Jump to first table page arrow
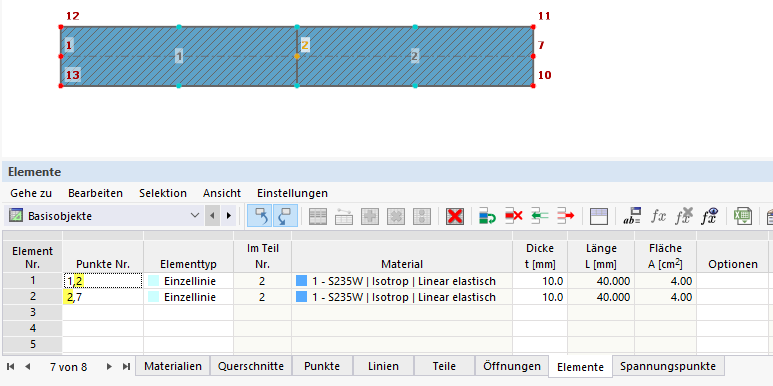 pyautogui.click(x=11, y=366)
